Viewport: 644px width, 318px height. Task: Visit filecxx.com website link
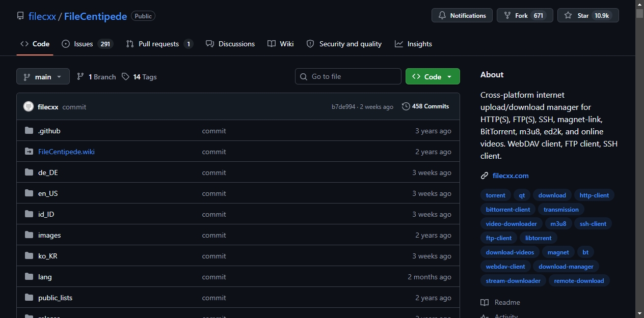(511, 176)
